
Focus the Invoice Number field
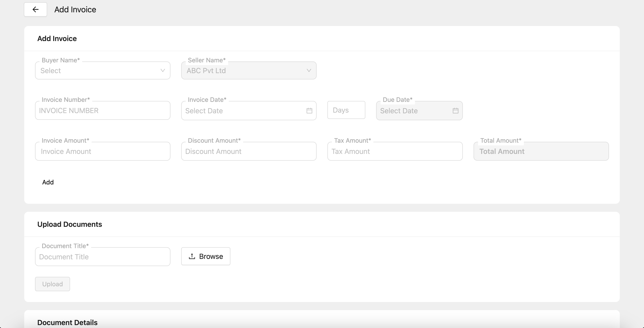[x=102, y=111]
